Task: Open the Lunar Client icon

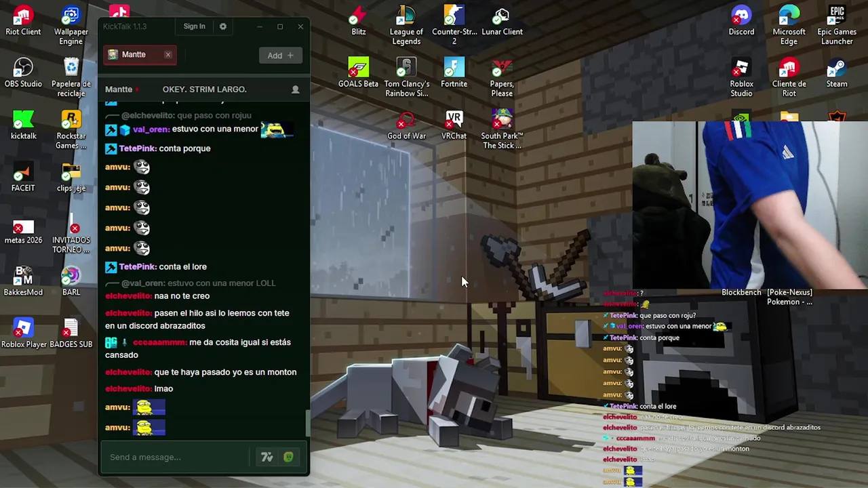Action: pyautogui.click(x=502, y=20)
